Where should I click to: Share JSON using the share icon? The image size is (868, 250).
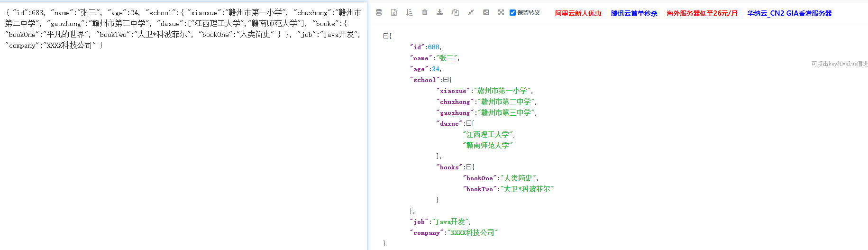[486, 12]
